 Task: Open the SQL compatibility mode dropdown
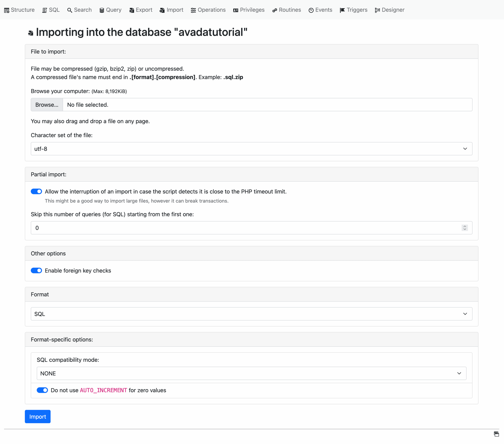(459, 373)
